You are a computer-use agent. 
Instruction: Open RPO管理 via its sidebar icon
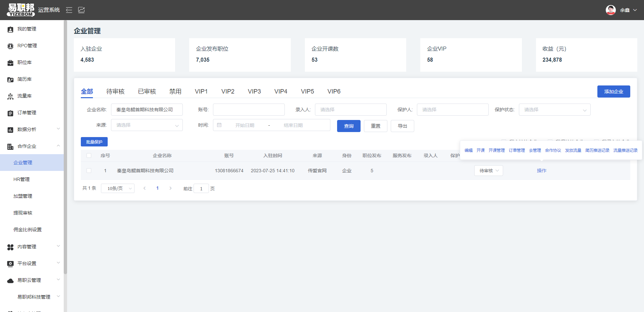[x=10, y=46]
